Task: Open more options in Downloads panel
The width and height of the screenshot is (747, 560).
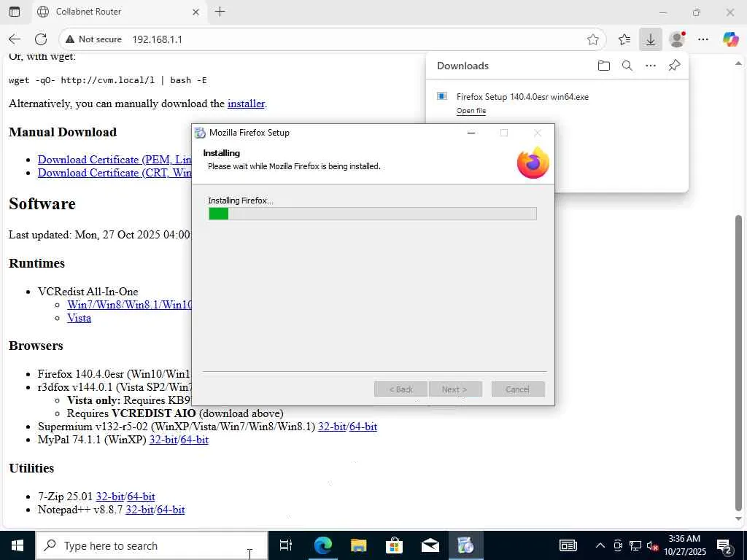Action: [650, 66]
